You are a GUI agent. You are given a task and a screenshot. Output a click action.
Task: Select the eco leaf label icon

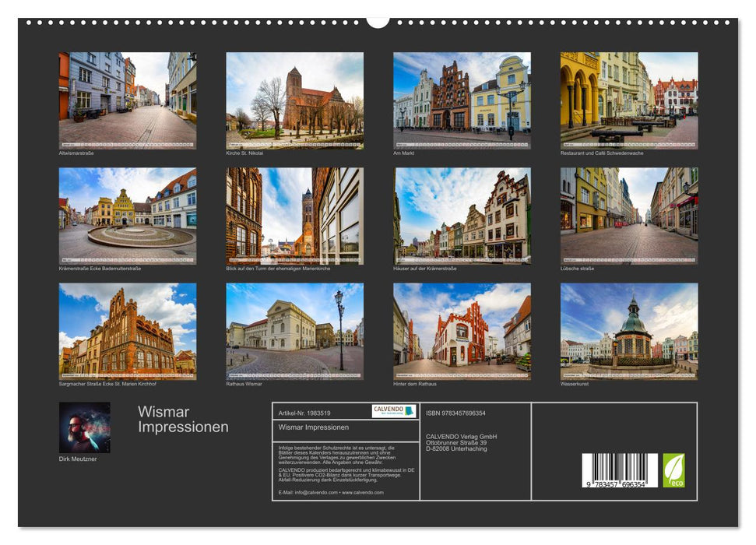tap(674, 469)
